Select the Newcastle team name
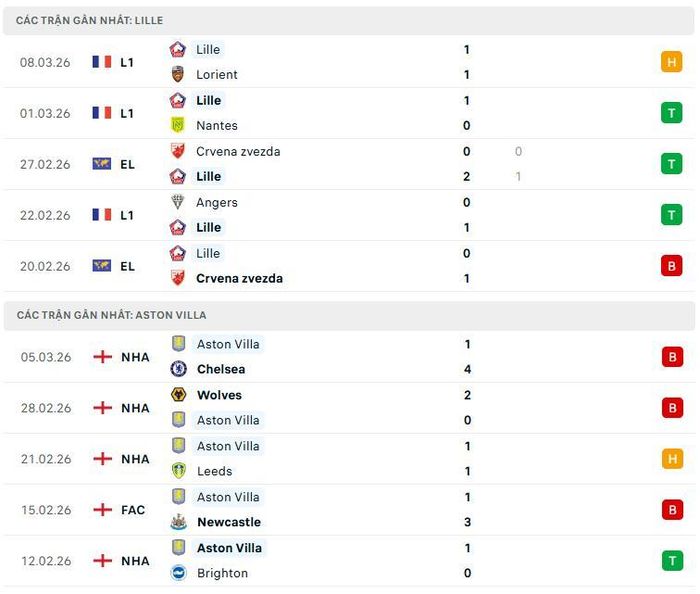 click(229, 522)
